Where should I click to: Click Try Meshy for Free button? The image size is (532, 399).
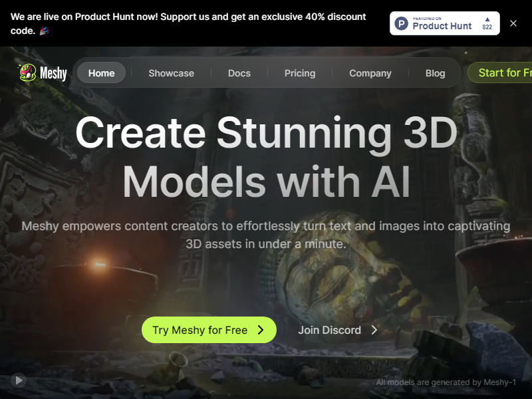[209, 330]
